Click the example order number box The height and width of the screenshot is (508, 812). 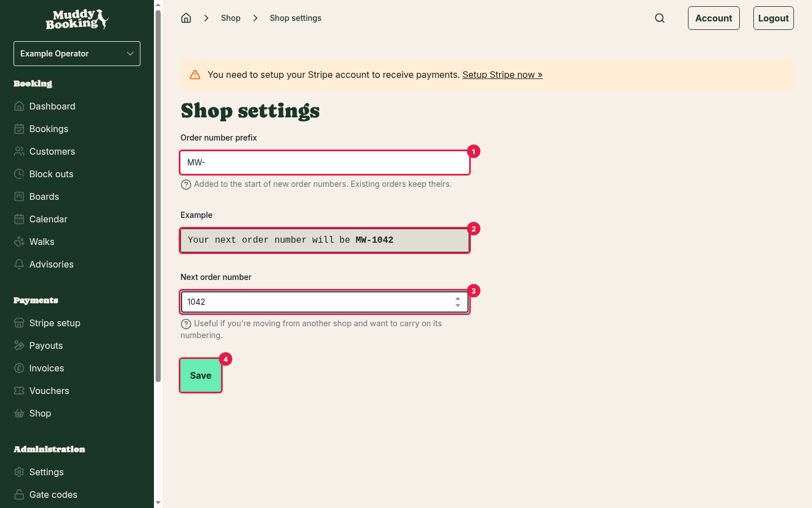coord(325,240)
